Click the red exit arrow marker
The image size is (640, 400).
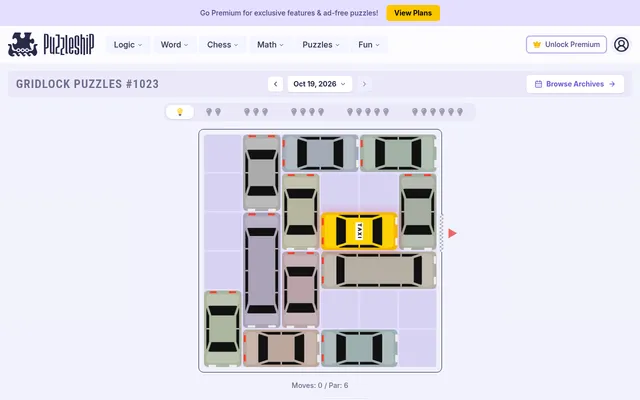[452, 233]
